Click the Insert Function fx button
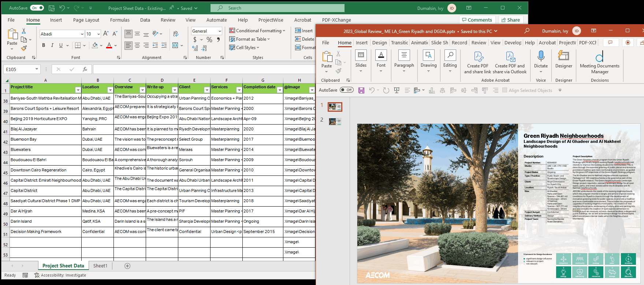The height and width of the screenshot is (285, 644). 85,69
